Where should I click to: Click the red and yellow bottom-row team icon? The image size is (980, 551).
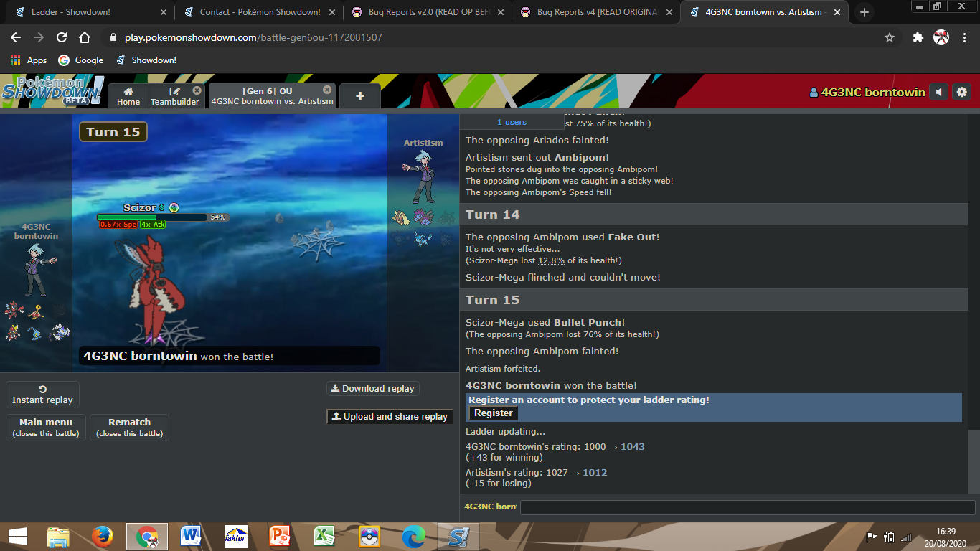point(13,332)
